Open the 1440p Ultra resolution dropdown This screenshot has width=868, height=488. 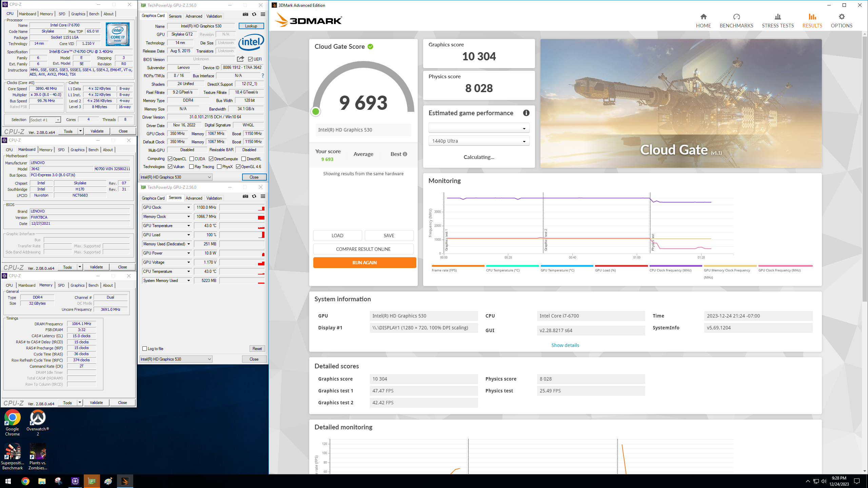[x=479, y=141]
